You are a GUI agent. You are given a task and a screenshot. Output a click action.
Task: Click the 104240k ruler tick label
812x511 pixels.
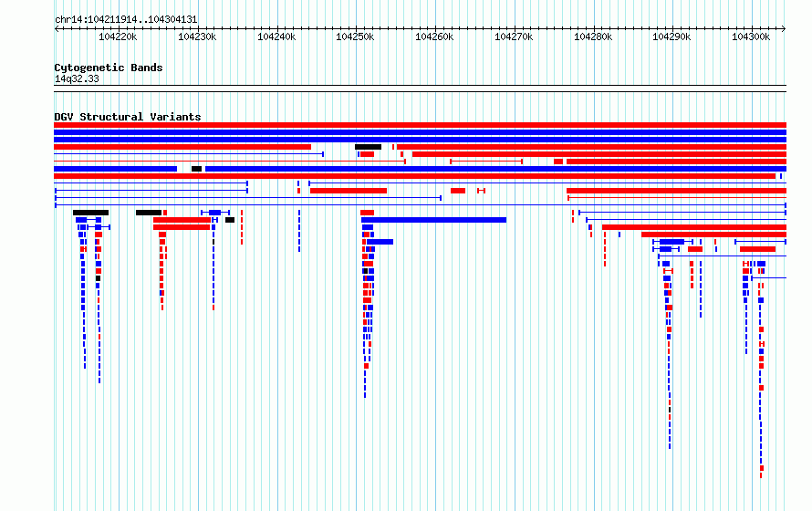[276, 36]
